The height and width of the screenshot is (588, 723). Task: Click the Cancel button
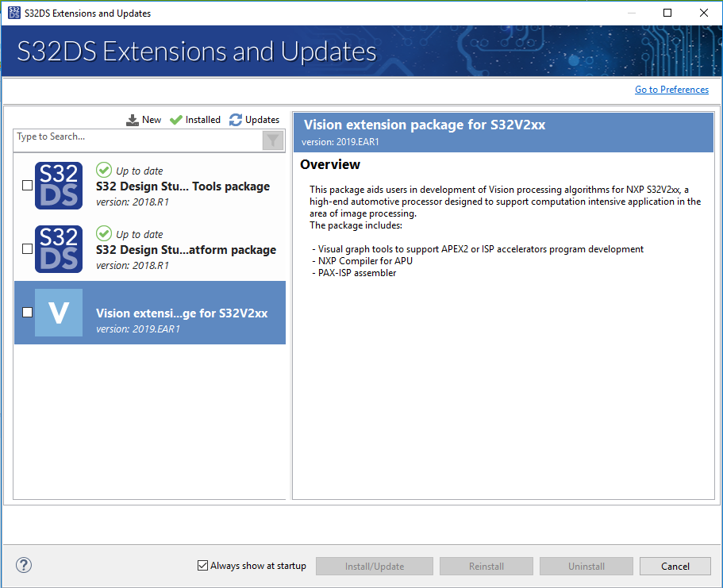pyautogui.click(x=675, y=567)
